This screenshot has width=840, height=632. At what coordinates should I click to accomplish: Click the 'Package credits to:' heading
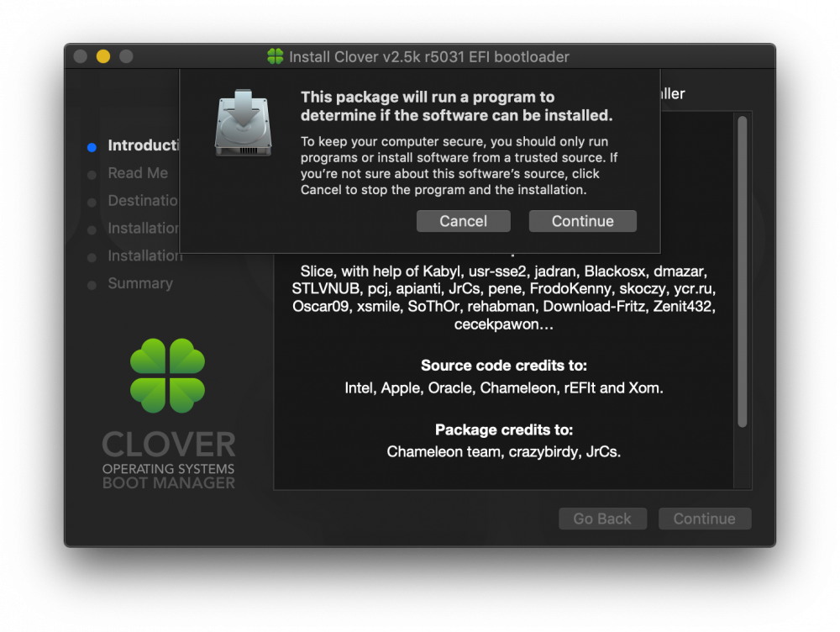(x=503, y=429)
